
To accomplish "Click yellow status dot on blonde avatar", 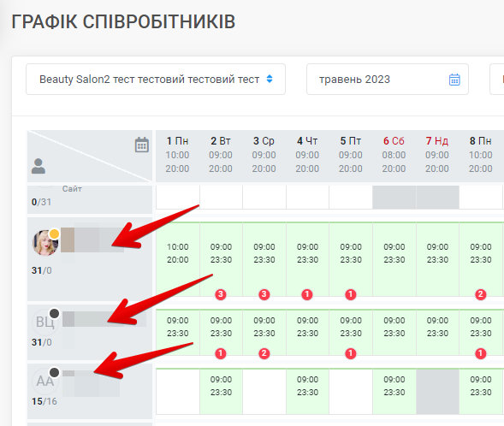I will (x=54, y=234).
